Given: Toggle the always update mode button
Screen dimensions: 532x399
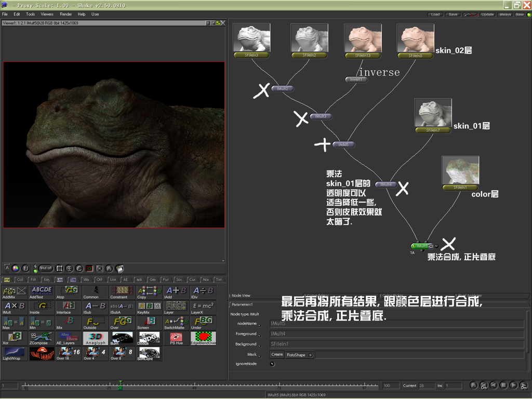Looking at the screenshot, I should click(505, 15).
